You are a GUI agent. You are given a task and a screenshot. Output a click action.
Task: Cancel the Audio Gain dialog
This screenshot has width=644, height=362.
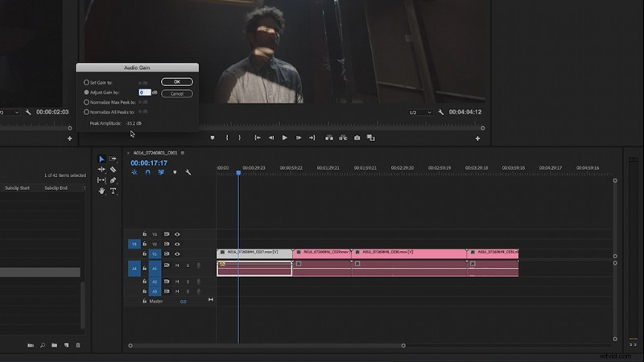[177, 93]
